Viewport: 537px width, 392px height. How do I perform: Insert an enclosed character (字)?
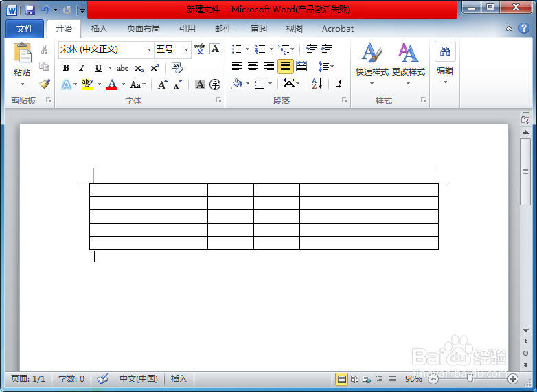215,84
